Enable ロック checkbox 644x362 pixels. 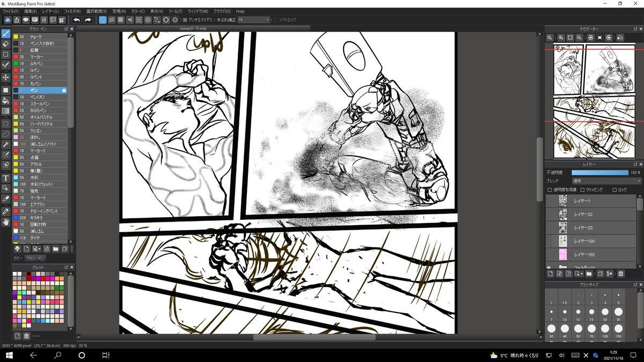[x=615, y=190]
